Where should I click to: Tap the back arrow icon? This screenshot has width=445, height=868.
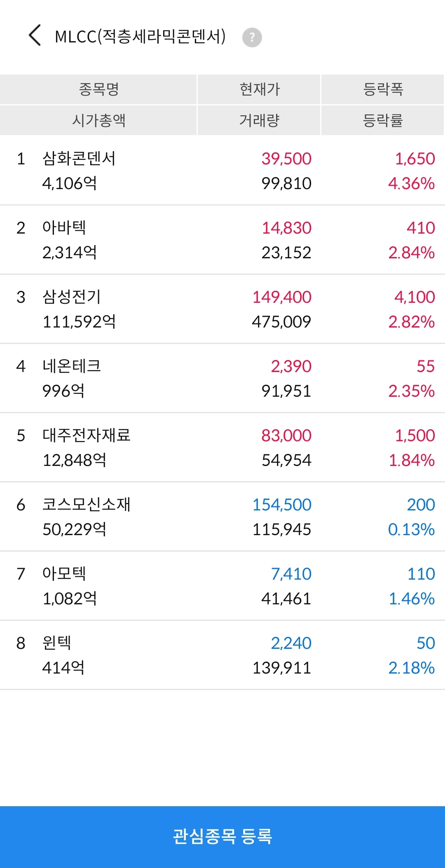click(x=35, y=35)
